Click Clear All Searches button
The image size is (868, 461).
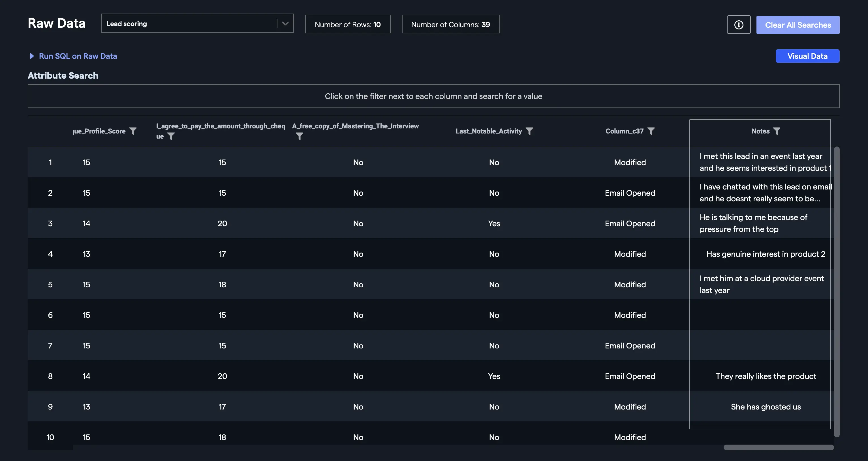click(798, 25)
